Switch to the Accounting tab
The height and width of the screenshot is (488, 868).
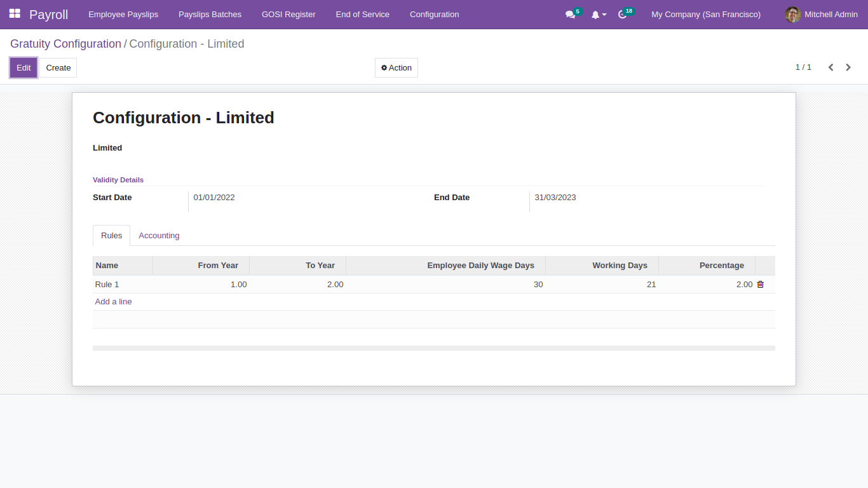click(x=159, y=236)
